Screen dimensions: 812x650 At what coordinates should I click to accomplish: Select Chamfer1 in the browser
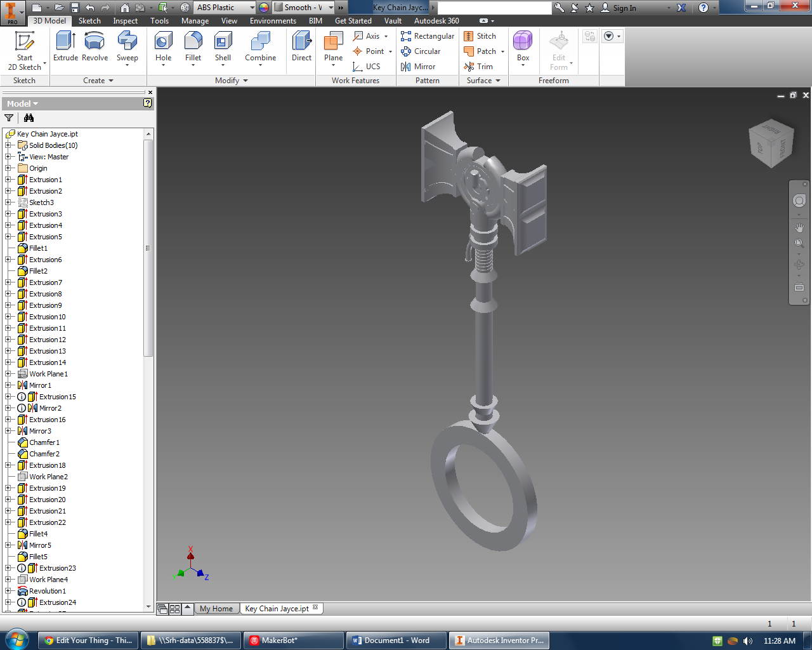[44, 442]
